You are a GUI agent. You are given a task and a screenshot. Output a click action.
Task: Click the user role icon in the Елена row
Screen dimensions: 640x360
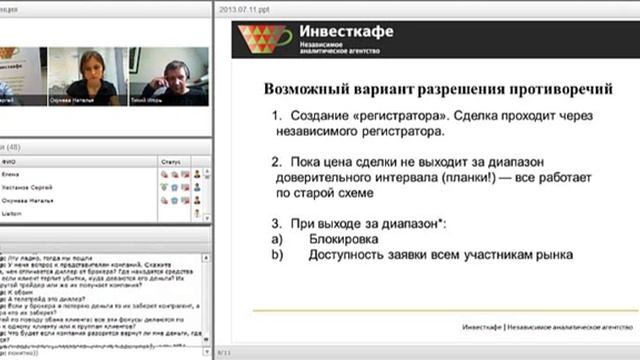pos(197,174)
